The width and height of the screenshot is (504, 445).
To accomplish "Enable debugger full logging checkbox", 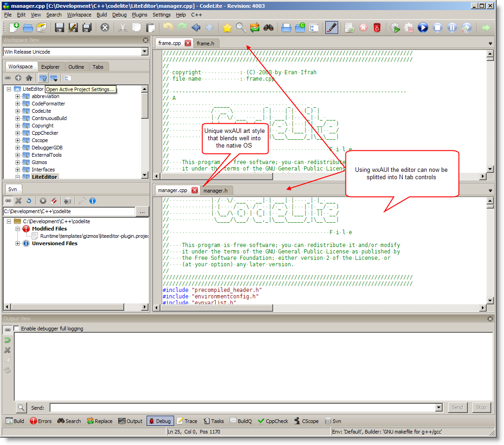I will coord(16,329).
